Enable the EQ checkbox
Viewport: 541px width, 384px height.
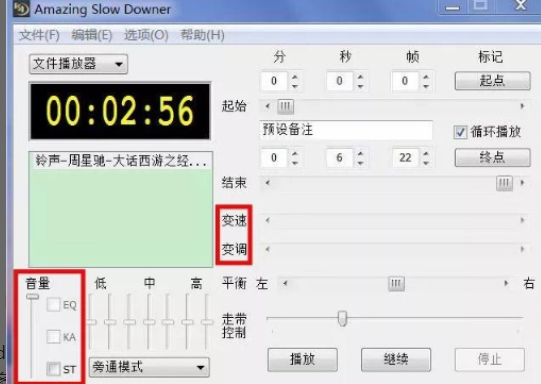tap(53, 305)
